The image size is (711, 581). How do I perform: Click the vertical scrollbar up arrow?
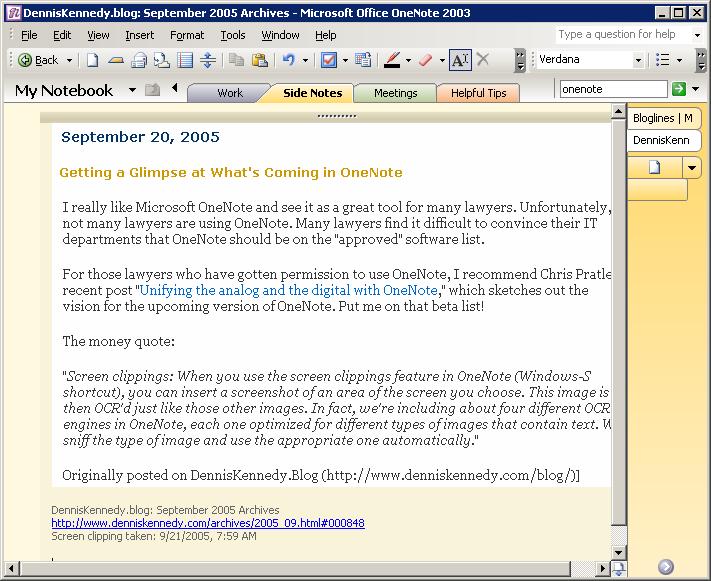pos(618,111)
